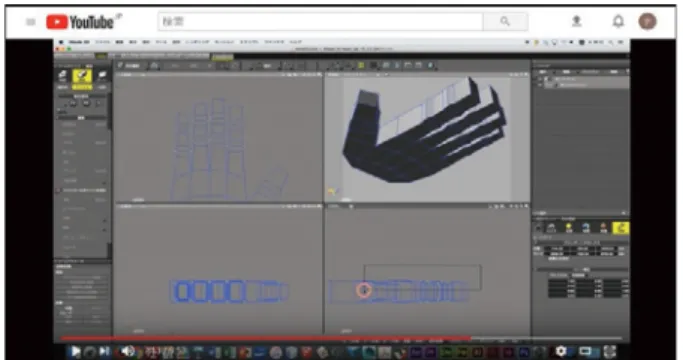Click the magnifier search button
The width and height of the screenshot is (683, 360).
505,21
